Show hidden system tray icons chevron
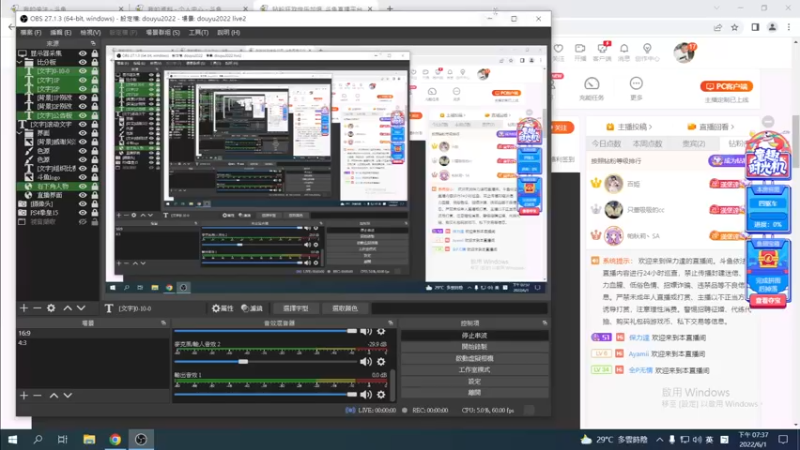 point(660,439)
